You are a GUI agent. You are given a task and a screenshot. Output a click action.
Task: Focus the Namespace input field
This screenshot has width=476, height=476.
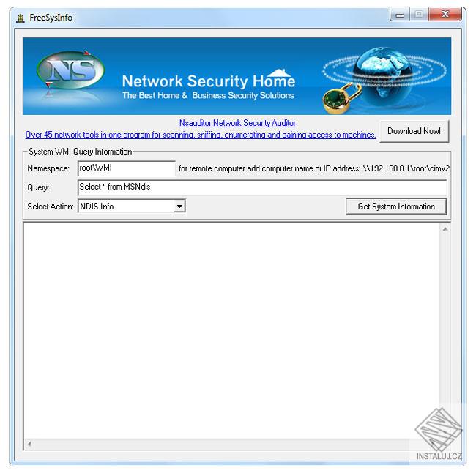[x=127, y=168]
